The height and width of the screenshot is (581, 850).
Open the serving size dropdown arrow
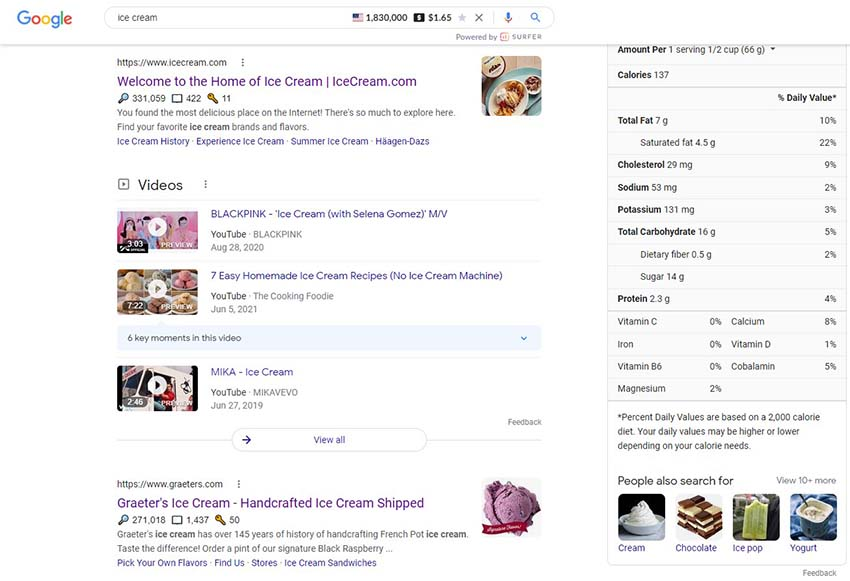click(773, 49)
